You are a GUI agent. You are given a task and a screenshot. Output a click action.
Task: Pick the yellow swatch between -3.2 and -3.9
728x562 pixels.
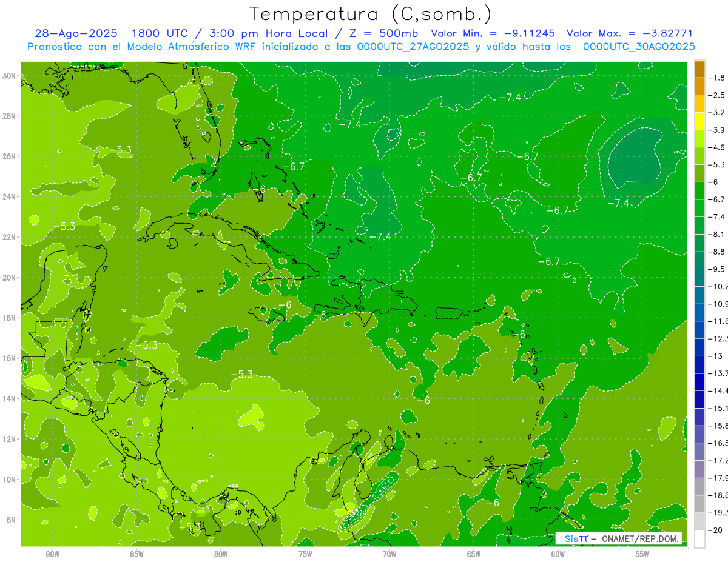tap(699, 121)
